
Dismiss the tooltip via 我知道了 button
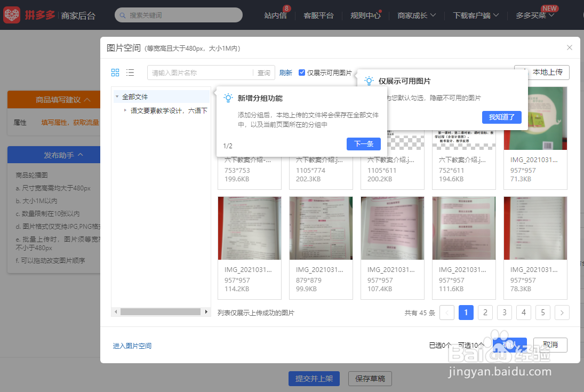pos(502,117)
